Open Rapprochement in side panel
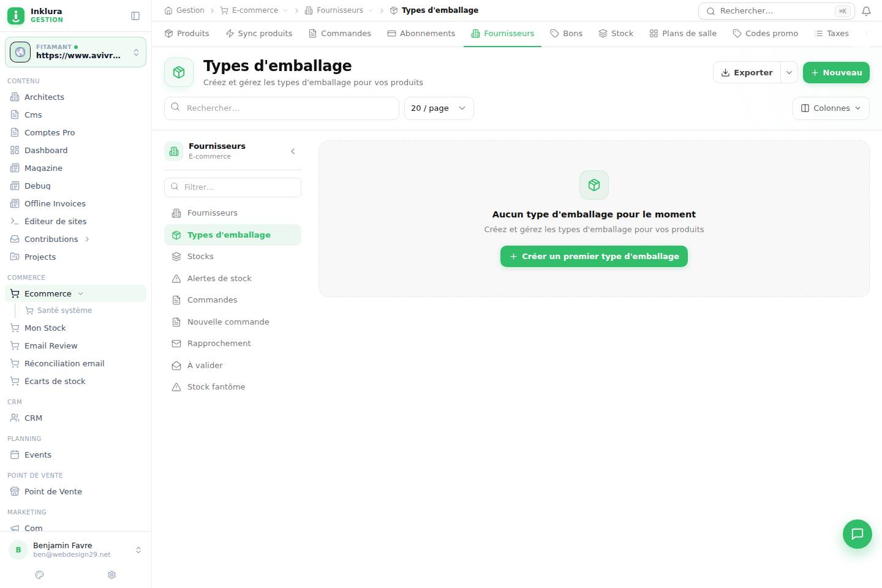This screenshot has width=882, height=588. click(233, 344)
